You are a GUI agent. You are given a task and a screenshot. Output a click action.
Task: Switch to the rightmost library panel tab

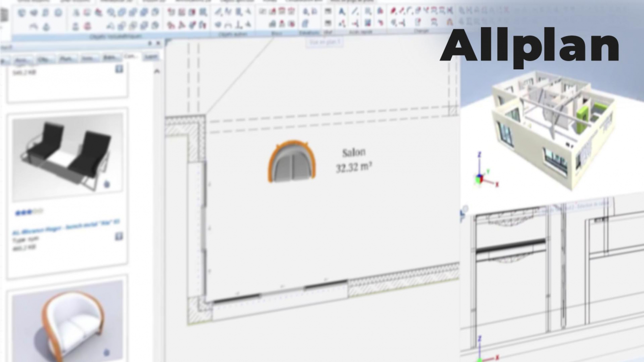151,57
